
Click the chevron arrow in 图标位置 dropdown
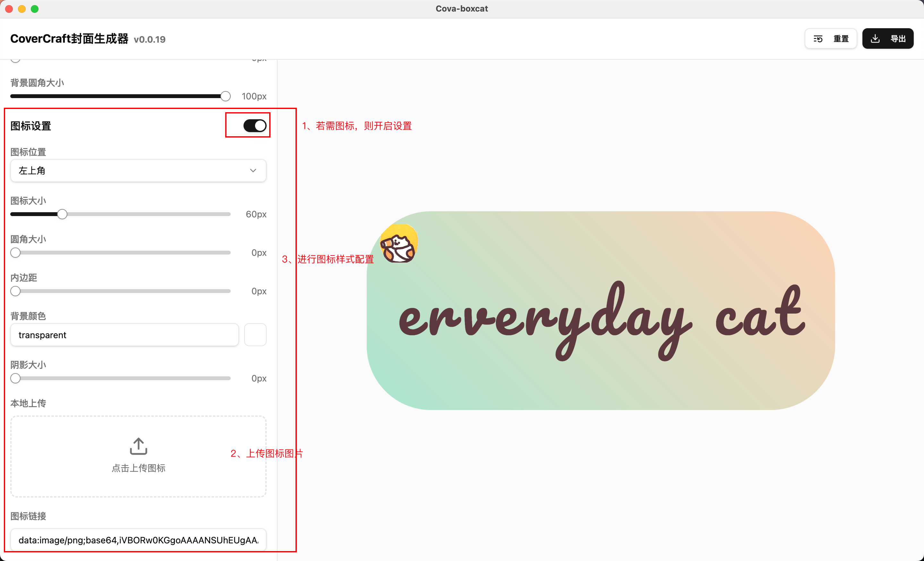pos(253,171)
